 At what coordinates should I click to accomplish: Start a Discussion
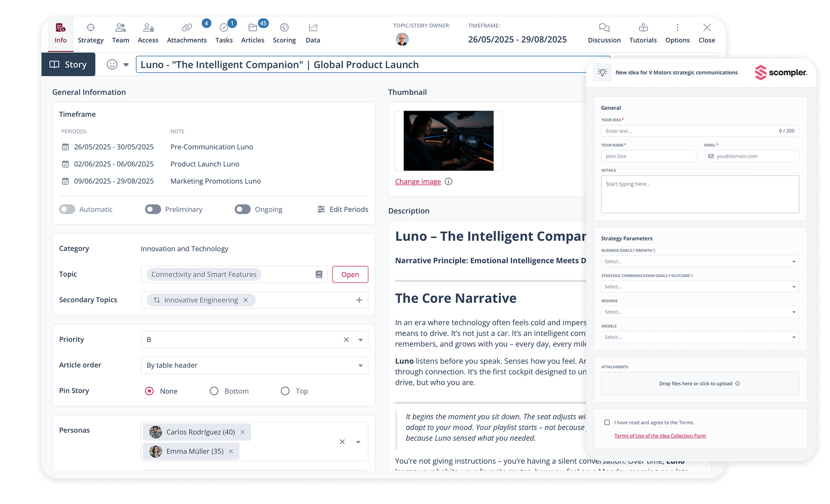click(x=603, y=32)
